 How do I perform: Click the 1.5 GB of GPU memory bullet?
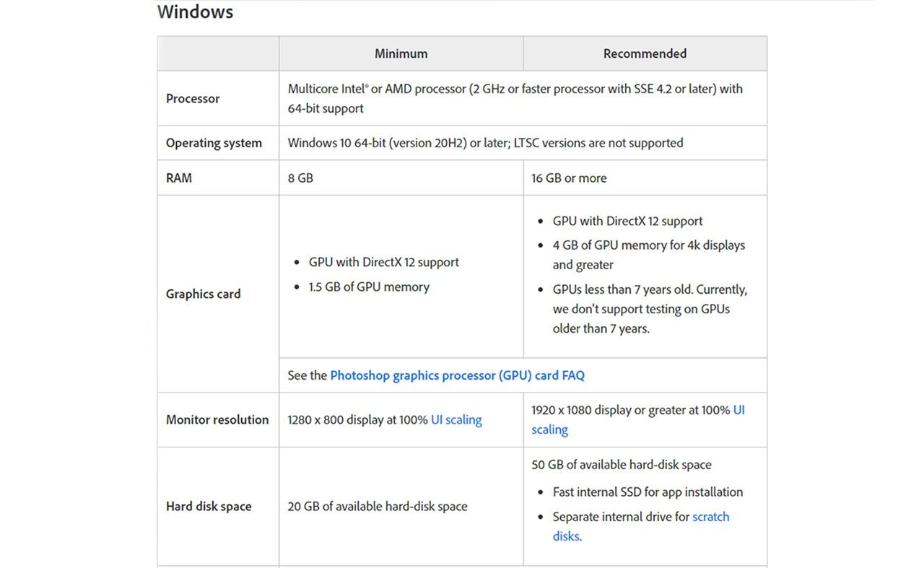[369, 287]
